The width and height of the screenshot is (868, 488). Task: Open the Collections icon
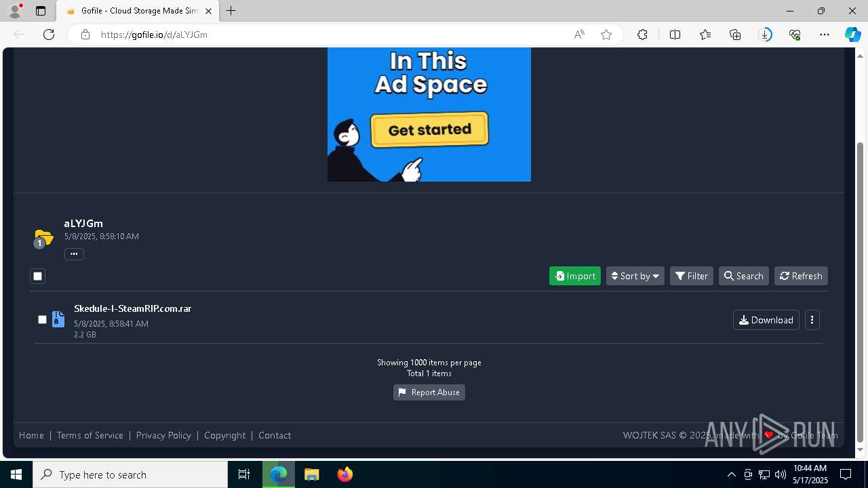click(735, 35)
